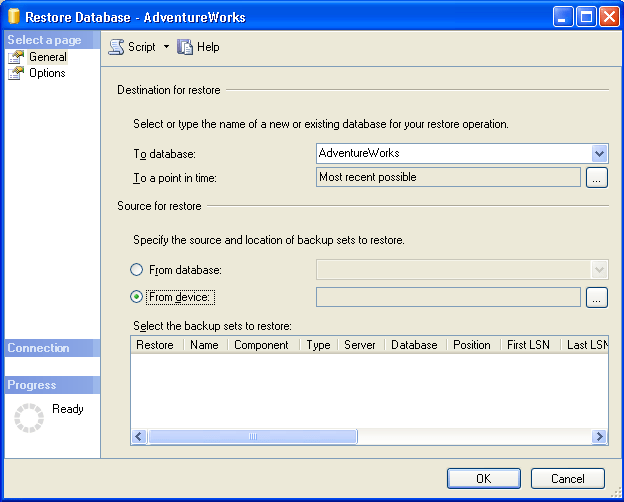Click the OK button
This screenshot has height=502, width=624.
(x=484, y=479)
